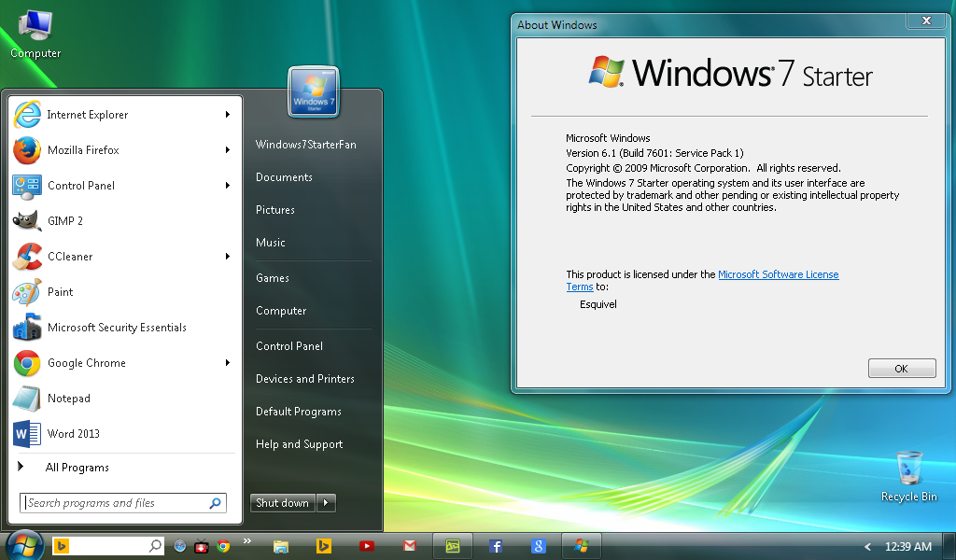Click the Safari-style compass quick launch icon

point(180,546)
